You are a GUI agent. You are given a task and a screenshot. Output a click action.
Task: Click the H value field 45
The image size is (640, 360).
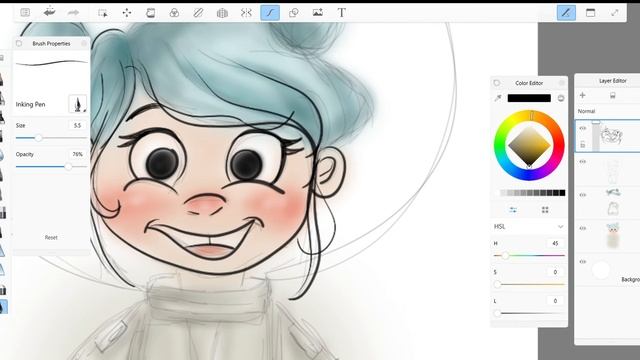coord(555,243)
